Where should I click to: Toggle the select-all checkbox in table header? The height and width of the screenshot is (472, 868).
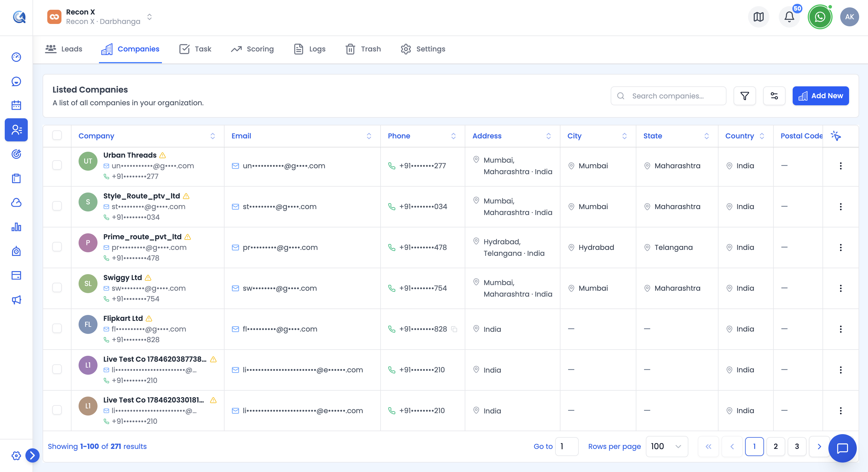pos(57,135)
